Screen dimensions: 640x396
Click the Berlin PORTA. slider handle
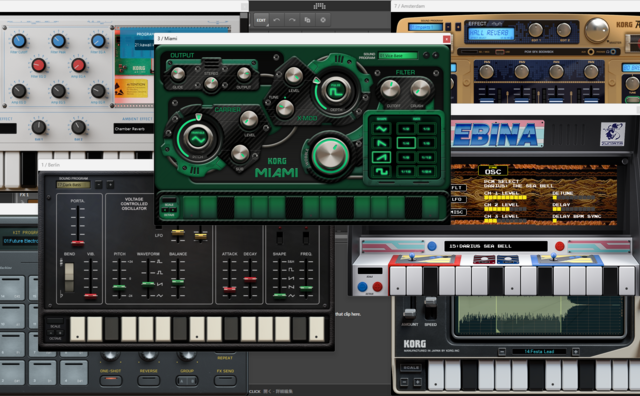coord(78,243)
